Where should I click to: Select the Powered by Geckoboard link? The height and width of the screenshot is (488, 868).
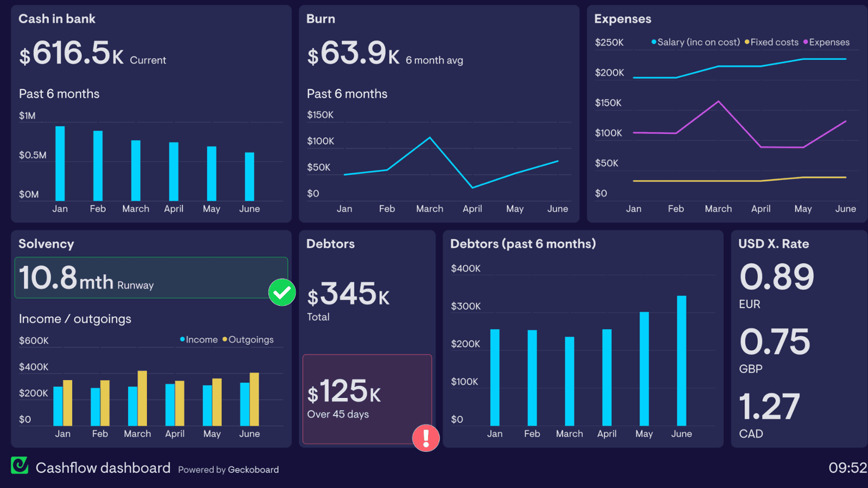click(228, 470)
